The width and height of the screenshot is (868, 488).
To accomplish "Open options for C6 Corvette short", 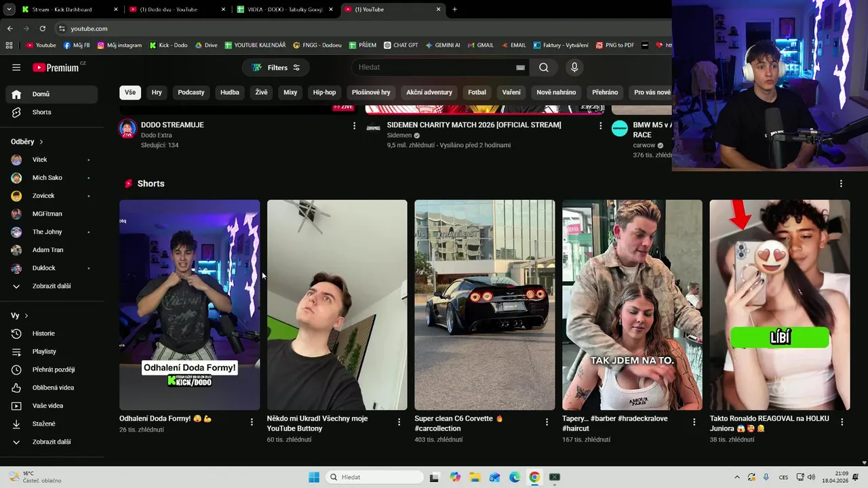I will tap(547, 422).
